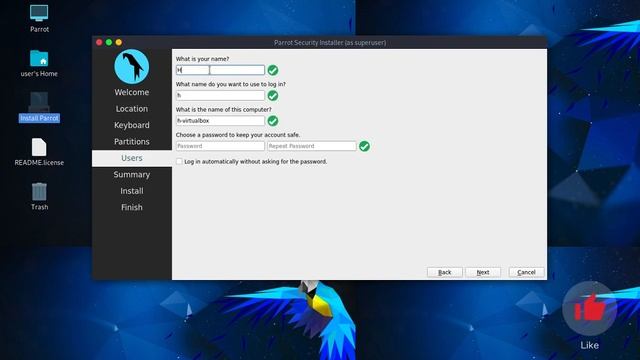Select the Summary step in sidebar
Viewport: 640px width, 360px height.
tap(131, 174)
